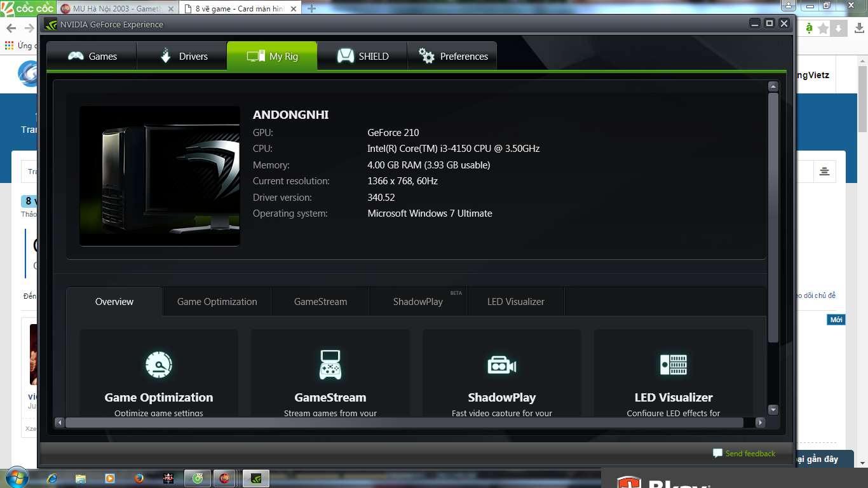This screenshot has width=868, height=488.
Task: Click the browser forward arrow
Action: pos(29,29)
